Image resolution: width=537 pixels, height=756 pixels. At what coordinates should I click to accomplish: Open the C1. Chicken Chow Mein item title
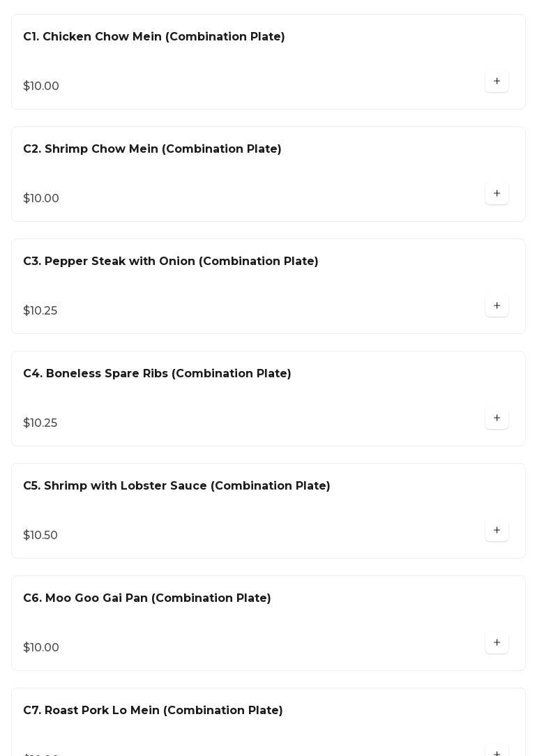(153, 37)
